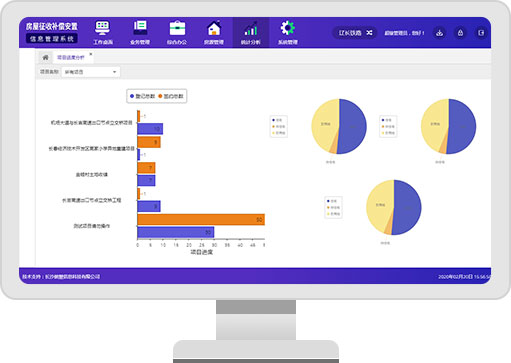Expand the project name dropdown
The image size is (511, 363).
coord(91,72)
